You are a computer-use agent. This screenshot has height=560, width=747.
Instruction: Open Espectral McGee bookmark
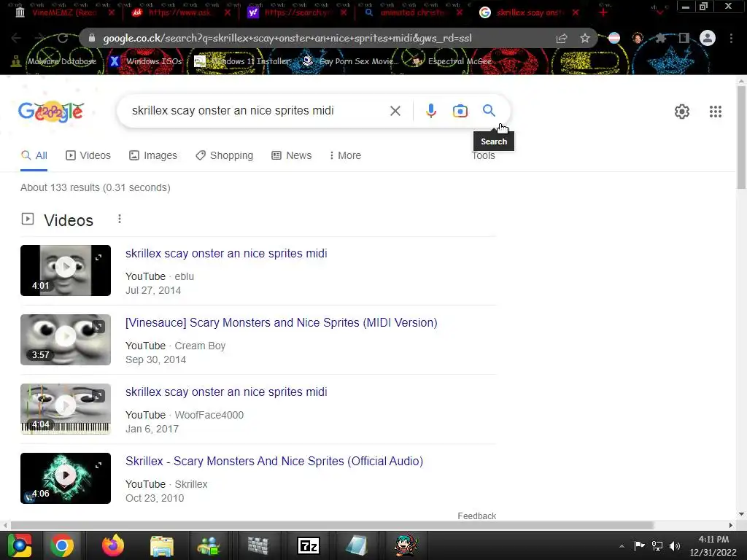coord(452,61)
